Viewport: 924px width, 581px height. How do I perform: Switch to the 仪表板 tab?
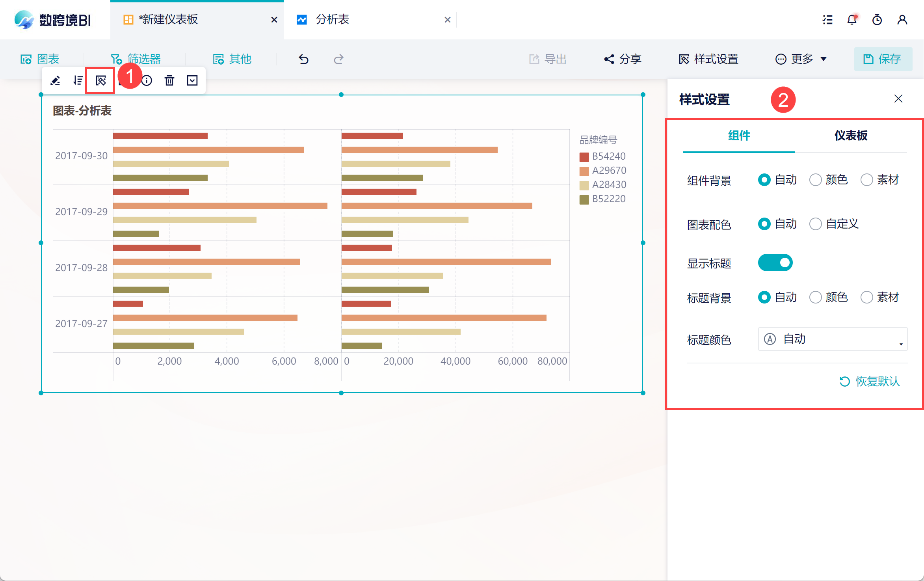click(x=851, y=136)
